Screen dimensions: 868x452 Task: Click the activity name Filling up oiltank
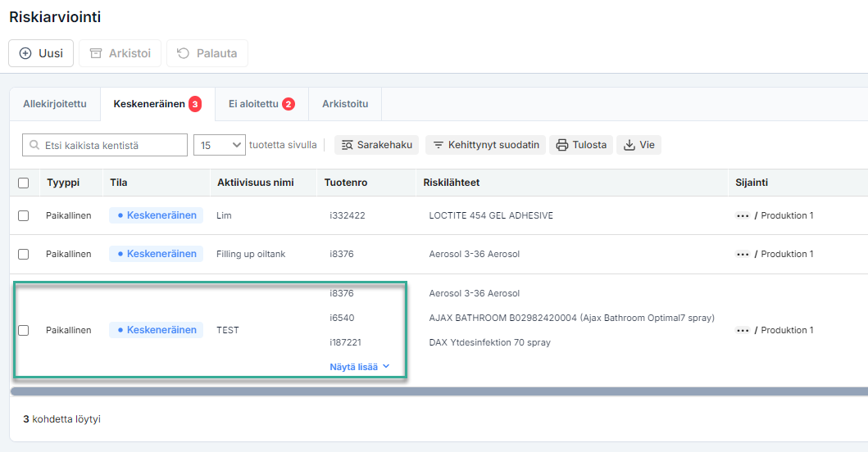click(251, 254)
